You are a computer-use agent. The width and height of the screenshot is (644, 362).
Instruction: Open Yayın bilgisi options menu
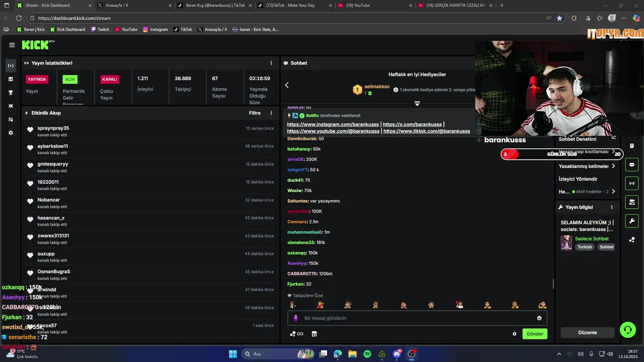tap(612, 207)
